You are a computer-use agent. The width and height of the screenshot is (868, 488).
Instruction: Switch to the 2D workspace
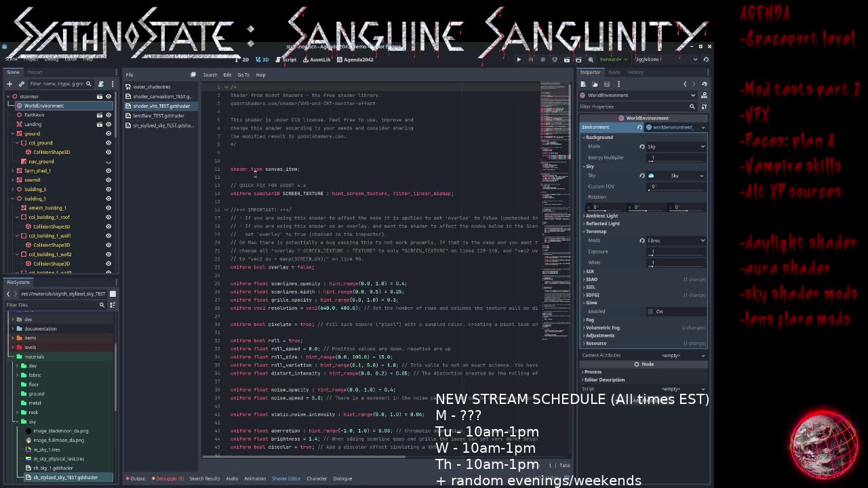pyautogui.click(x=242, y=60)
